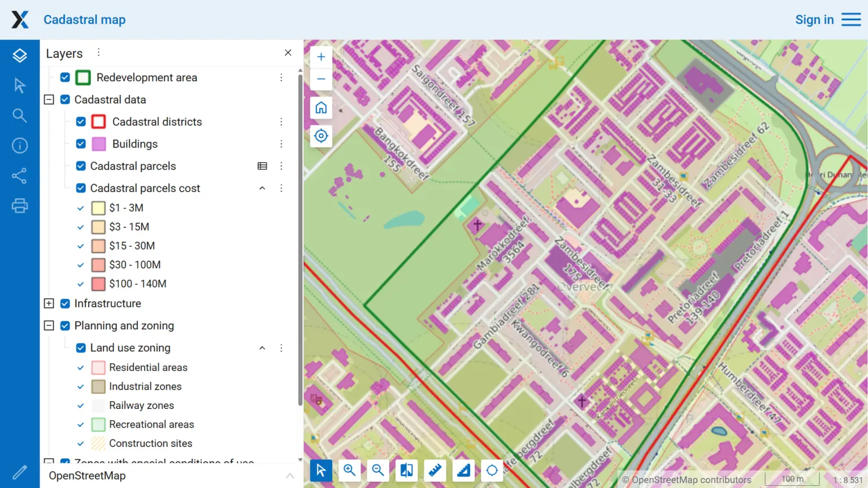Image resolution: width=868 pixels, height=488 pixels.
Task: Expand the Infrastructure group
Action: pyautogui.click(x=49, y=303)
